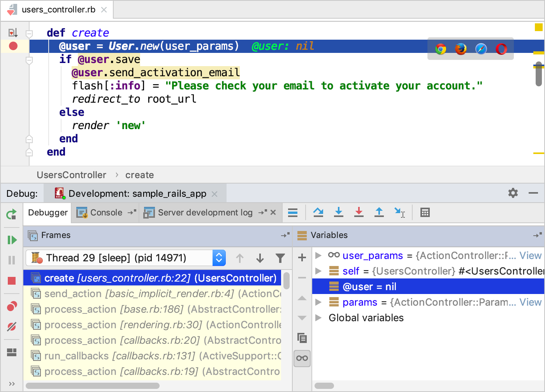Mute all breakpoints
The width and height of the screenshot is (545, 392).
[x=12, y=327]
